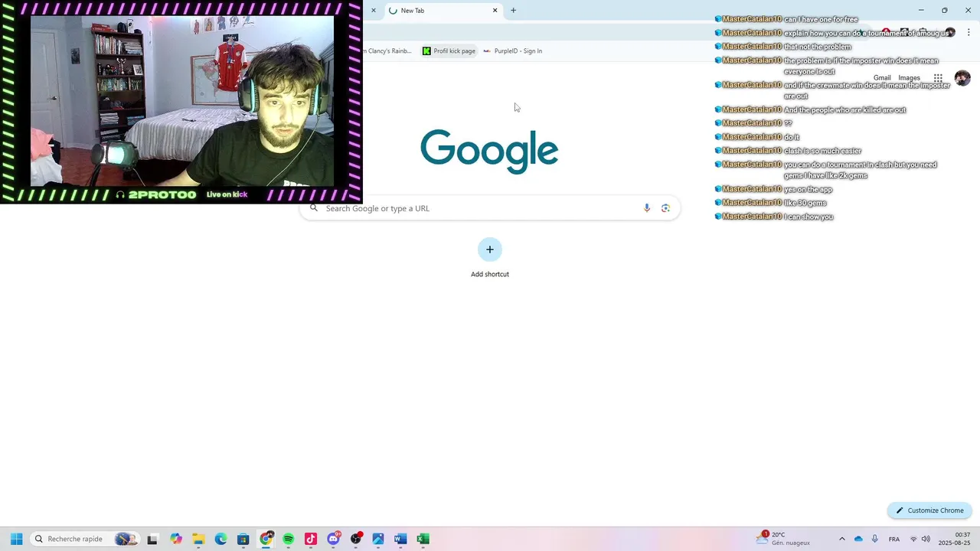
Task: Click chat message "can I have one for free"
Action: click(821, 19)
